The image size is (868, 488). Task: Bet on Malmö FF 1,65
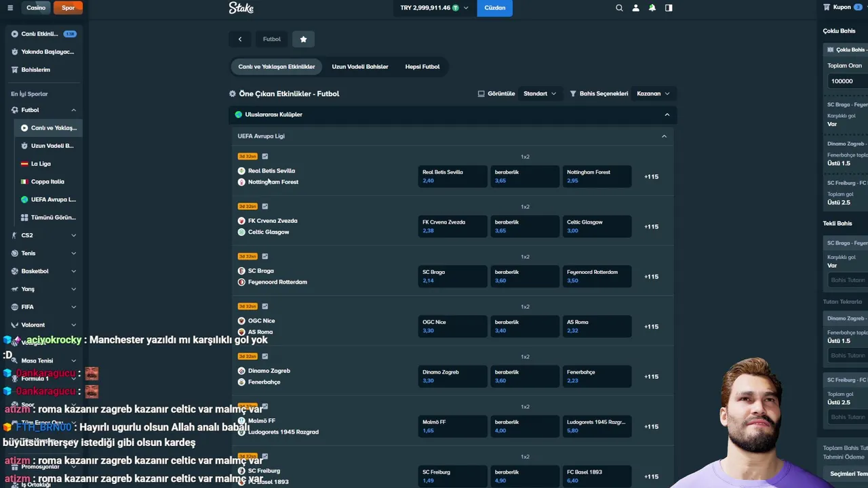[x=452, y=426]
